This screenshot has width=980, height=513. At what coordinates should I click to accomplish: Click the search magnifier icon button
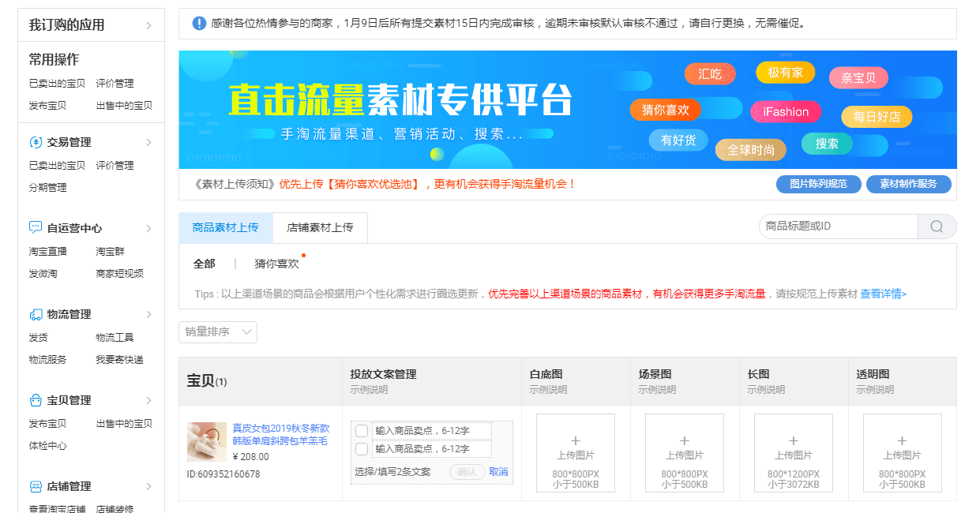937,227
